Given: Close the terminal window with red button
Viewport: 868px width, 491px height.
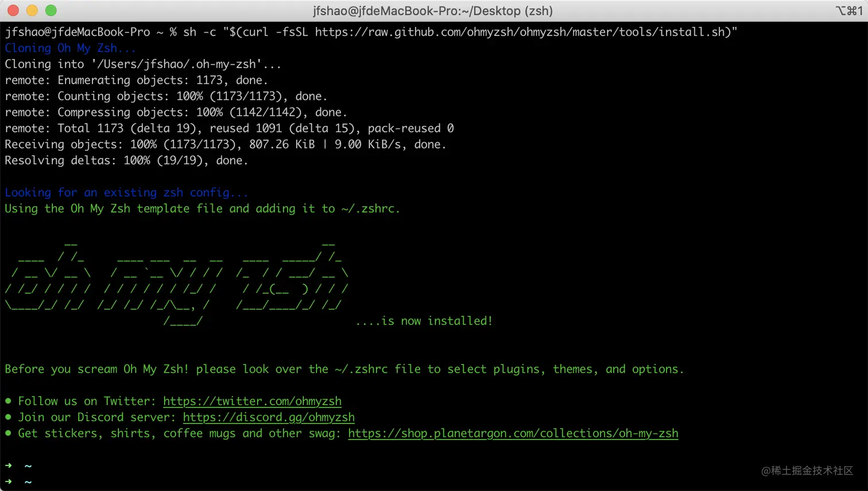Looking at the screenshot, I should [x=13, y=10].
